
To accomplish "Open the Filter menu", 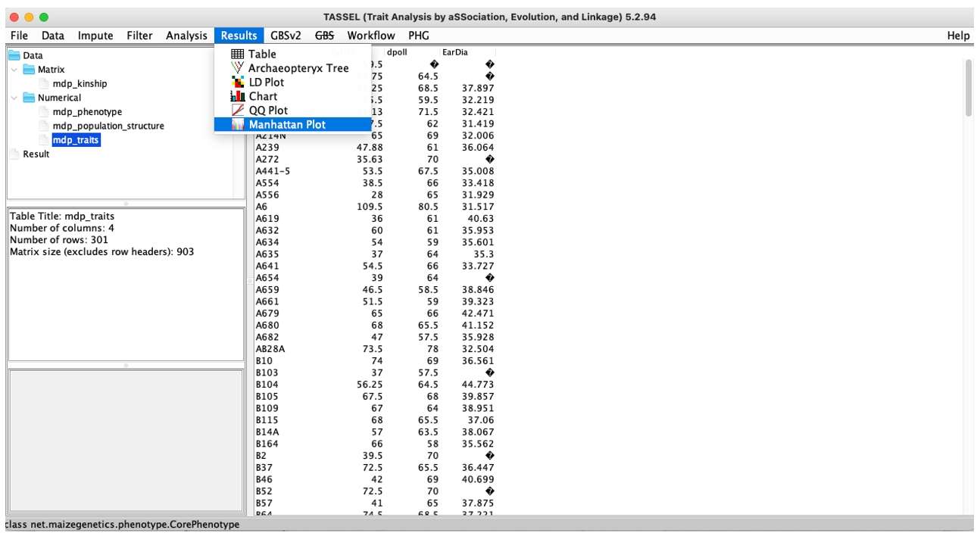I will pyautogui.click(x=139, y=36).
